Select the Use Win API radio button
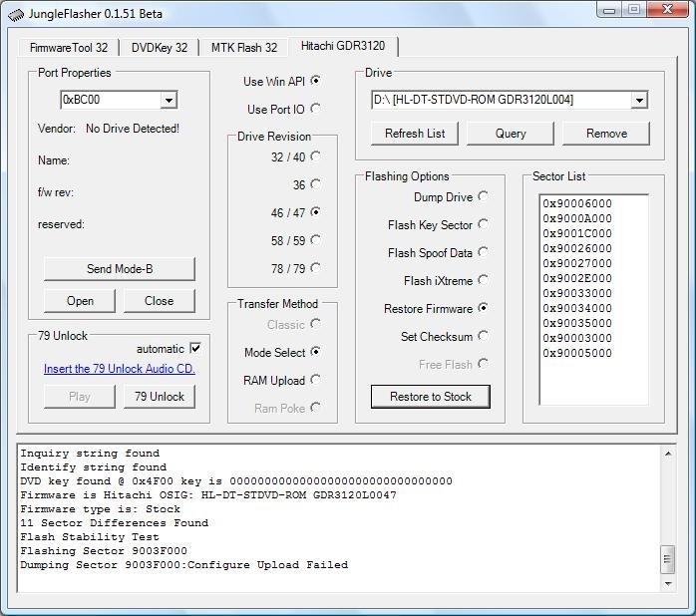Image resolution: width=696 pixels, height=616 pixels. 316,81
